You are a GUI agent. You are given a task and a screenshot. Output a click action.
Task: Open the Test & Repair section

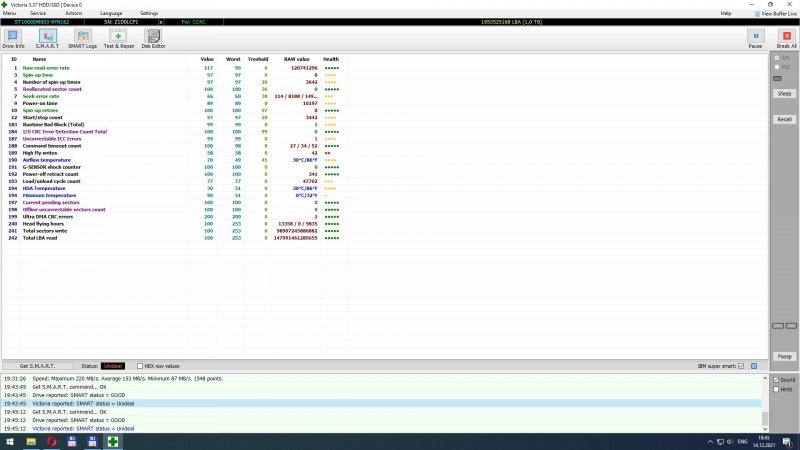tap(120, 38)
